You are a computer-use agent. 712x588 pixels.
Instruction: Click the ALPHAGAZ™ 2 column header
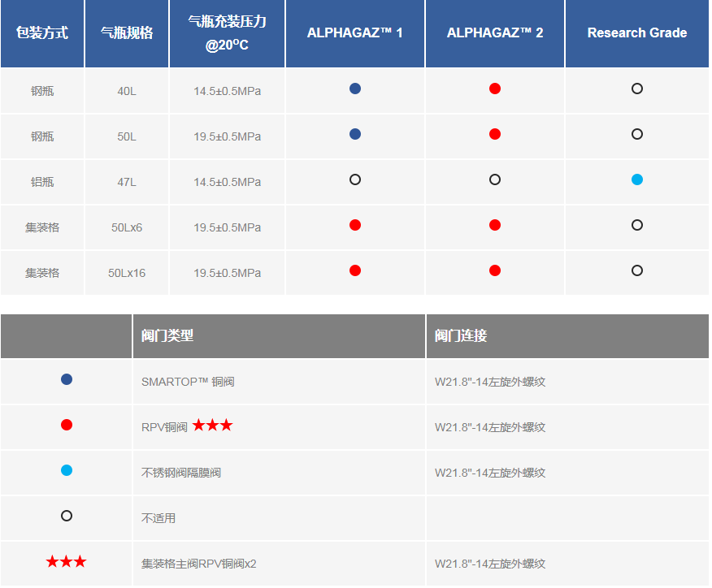[x=495, y=33]
